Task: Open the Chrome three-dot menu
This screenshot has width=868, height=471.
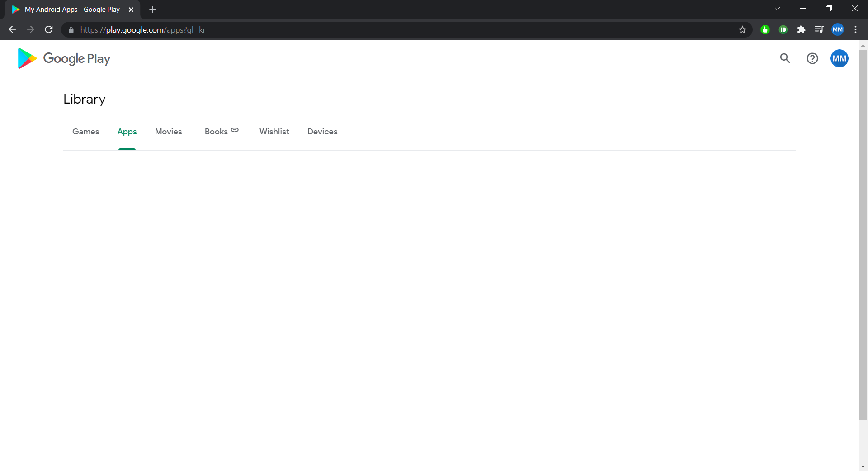Action: click(855, 29)
